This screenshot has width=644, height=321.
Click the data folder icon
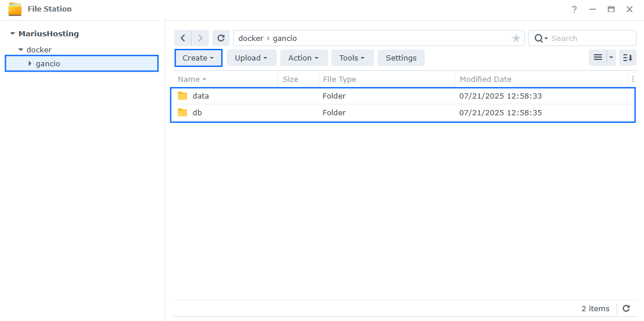coord(182,96)
